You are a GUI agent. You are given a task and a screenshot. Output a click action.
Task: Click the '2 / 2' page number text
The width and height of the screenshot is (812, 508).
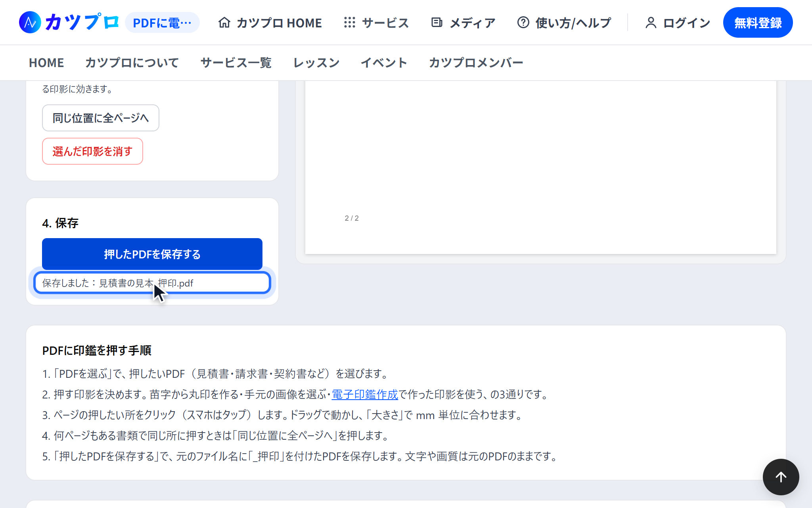pyautogui.click(x=352, y=218)
